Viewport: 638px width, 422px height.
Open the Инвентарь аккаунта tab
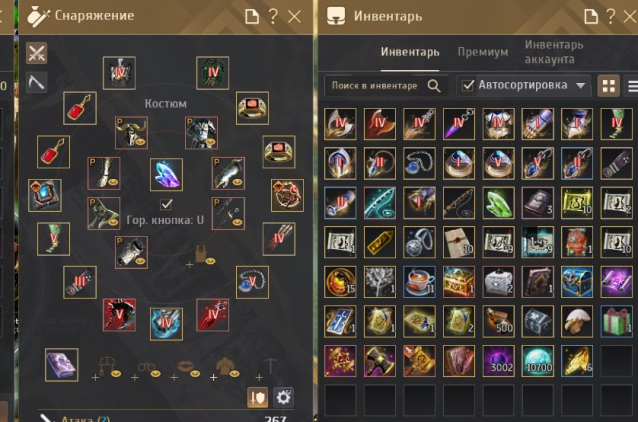554,52
